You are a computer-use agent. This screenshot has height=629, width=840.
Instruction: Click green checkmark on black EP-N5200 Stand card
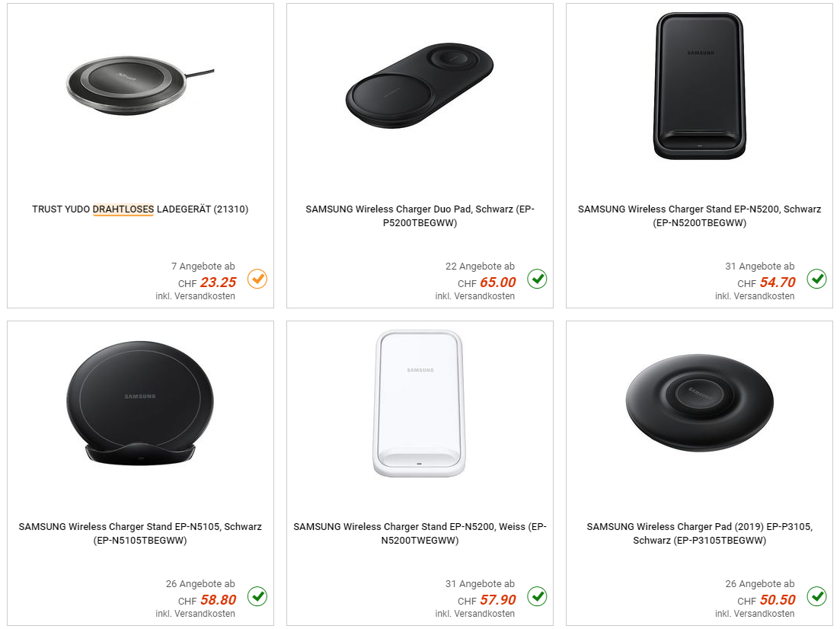coord(817,279)
